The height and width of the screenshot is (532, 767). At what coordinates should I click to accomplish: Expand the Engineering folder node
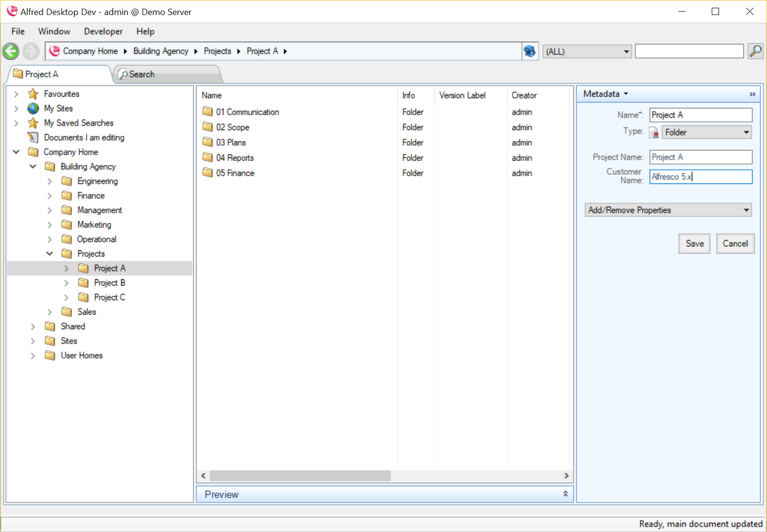pos(49,181)
